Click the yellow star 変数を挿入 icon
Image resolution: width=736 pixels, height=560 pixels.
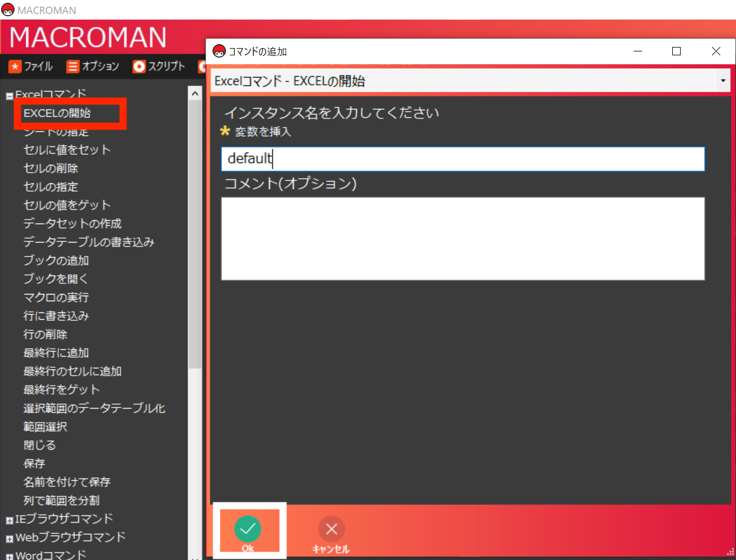coord(225,131)
